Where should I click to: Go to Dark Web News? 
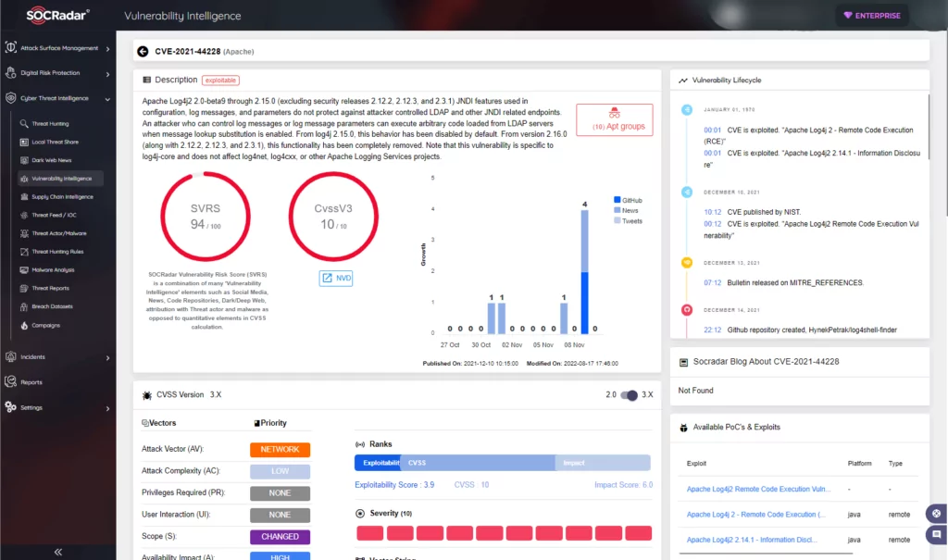point(52,160)
